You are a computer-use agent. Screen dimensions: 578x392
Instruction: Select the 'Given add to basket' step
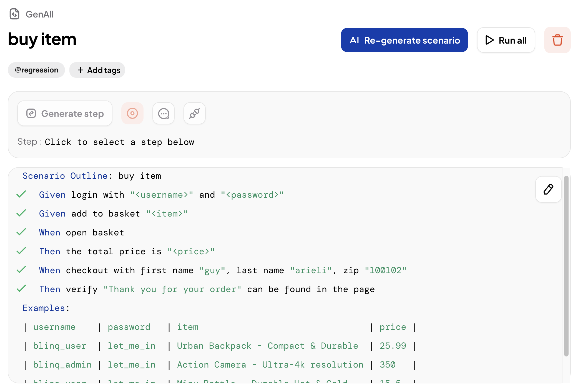(x=114, y=214)
